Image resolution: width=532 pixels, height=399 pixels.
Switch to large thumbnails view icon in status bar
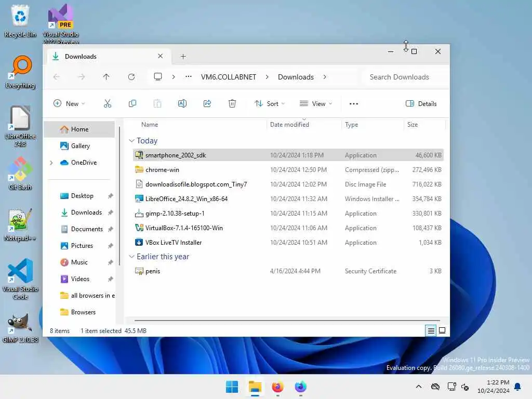(x=442, y=330)
